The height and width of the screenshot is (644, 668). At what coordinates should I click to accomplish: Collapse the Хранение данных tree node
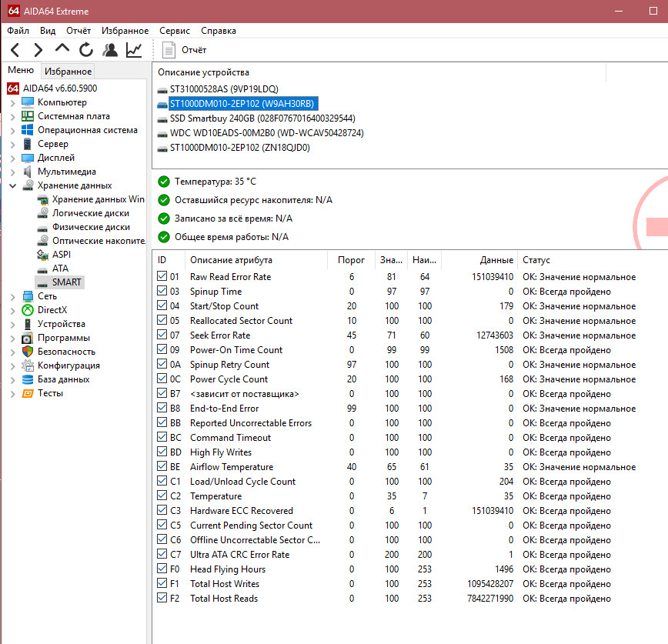point(13,185)
